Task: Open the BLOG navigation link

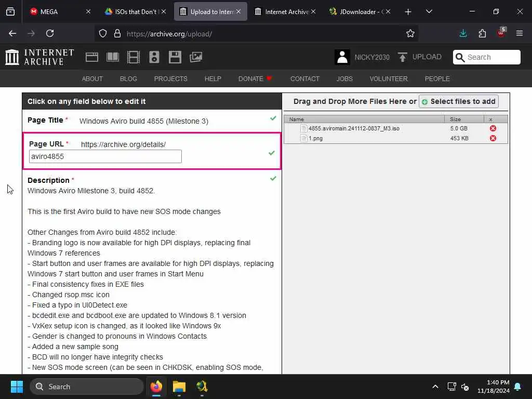Action: (x=129, y=79)
